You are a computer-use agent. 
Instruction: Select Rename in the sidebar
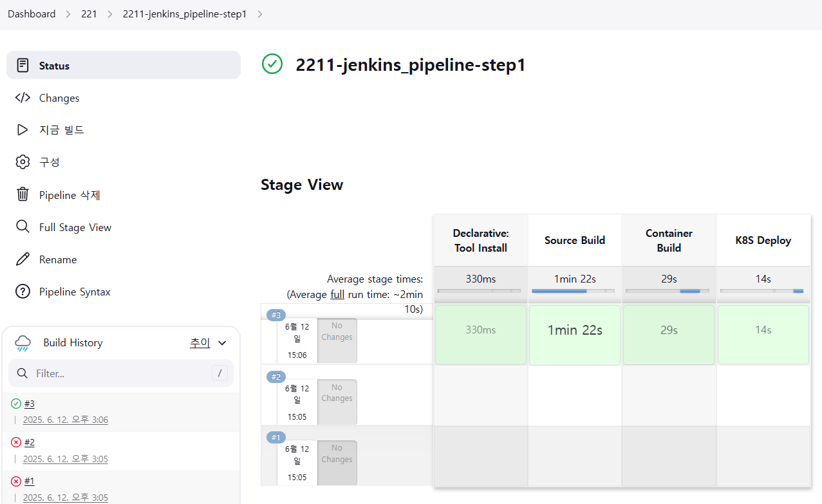[x=124, y=259]
